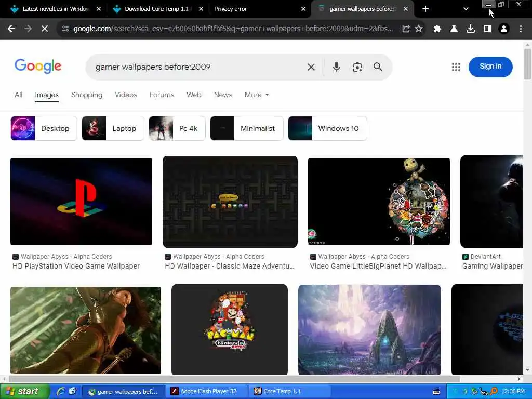Close the Latest novelties in Windows tab
Image resolution: width=532 pixels, height=399 pixels.
(98, 9)
